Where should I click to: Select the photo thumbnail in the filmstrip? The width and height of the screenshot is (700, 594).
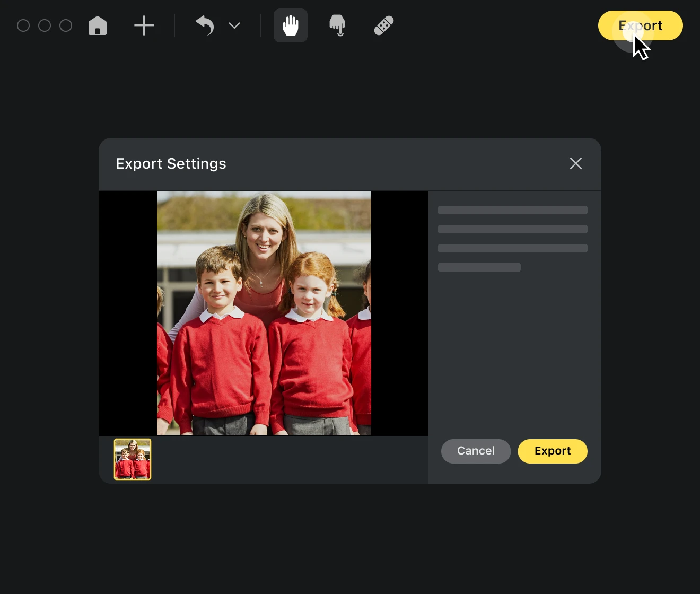(133, 459)
